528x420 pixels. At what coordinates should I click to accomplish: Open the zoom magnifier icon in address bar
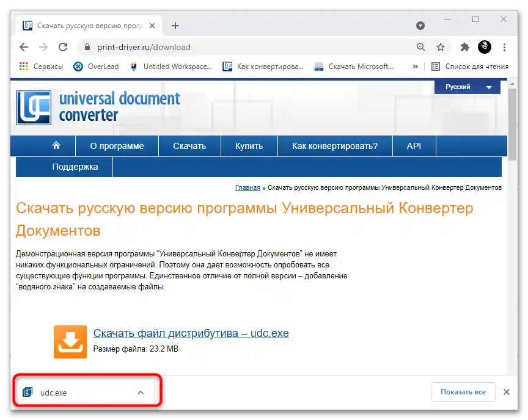coord(421,47)
